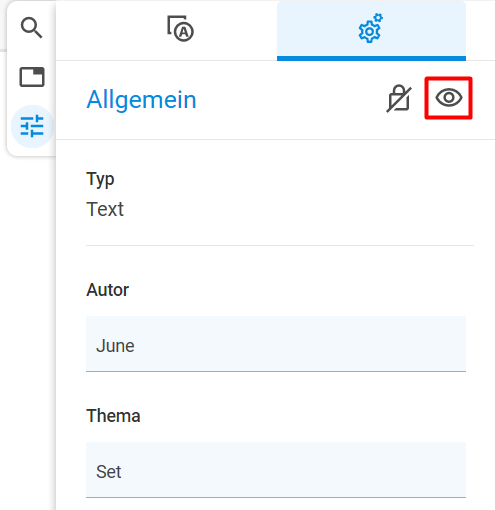
Task: Select the Text type value
Action: 105,209
